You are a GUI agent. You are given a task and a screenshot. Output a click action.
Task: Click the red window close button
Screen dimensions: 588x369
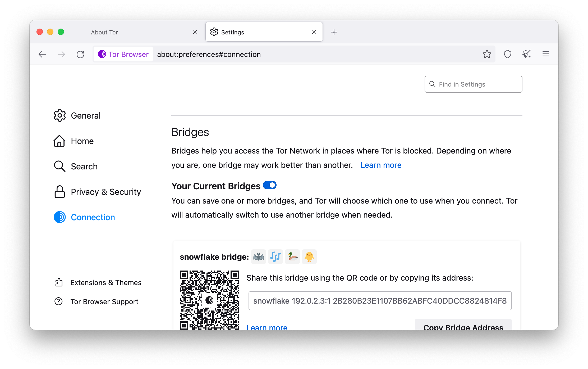(x=40, y=32)
